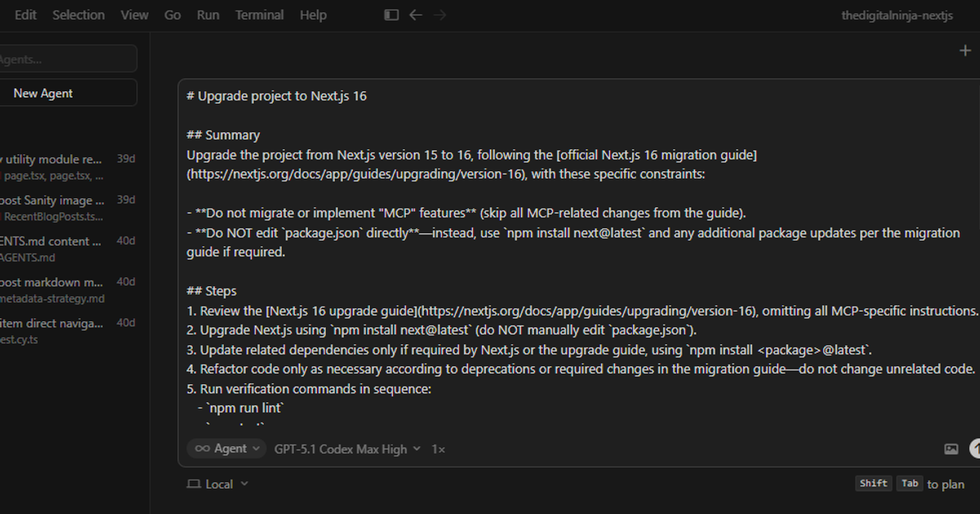Click the '# Upgrade project to Next.js 16' heading
Image resolution: width=980 pixels, height=514 pixels.
click(276, 96)
